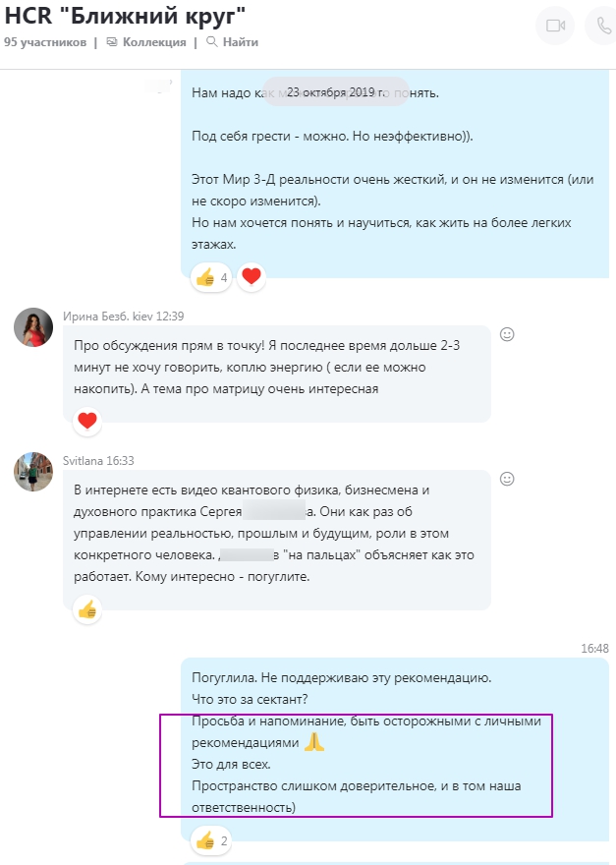616x865 pixels.
Task: Toggle thumbs-up reaction under Svitlana's message
Action: pyautogui.click(x=87, y=609)
